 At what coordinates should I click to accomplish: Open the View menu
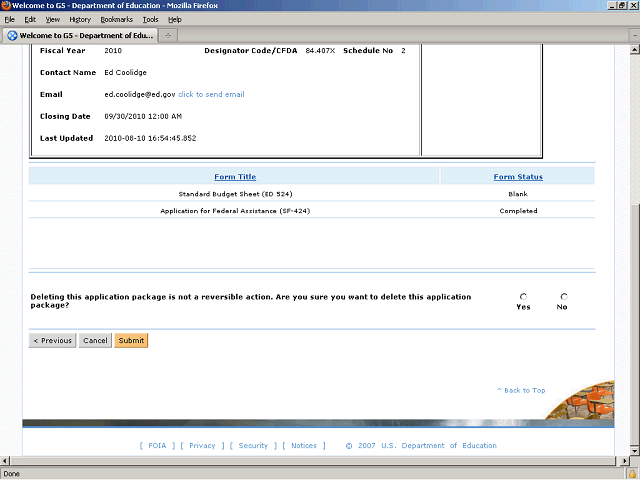coord(52,20)
